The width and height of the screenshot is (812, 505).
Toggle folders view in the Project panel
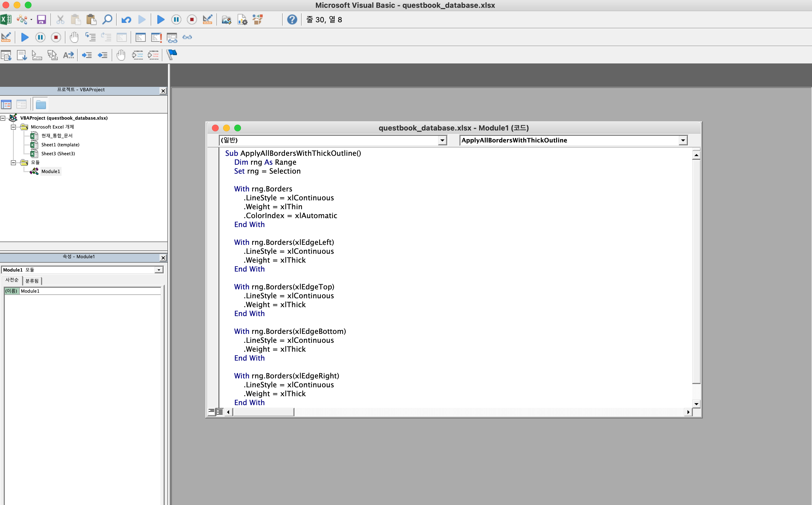[x=41, y=105]
